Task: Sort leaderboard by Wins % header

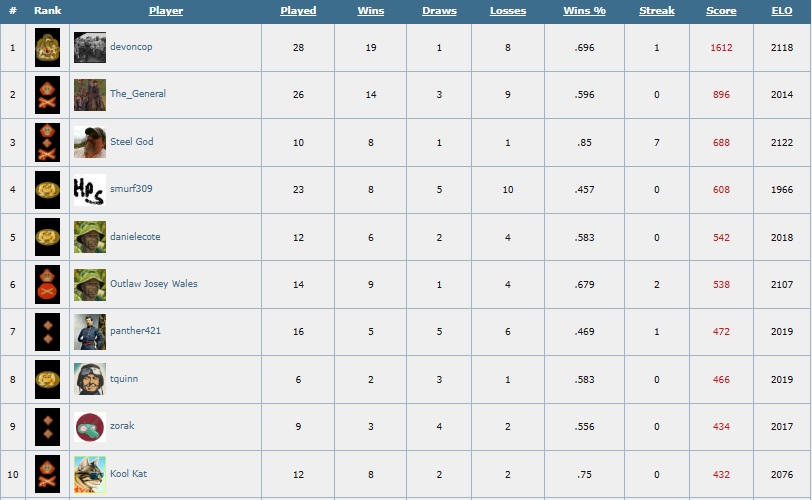Action: pos(584,11)
